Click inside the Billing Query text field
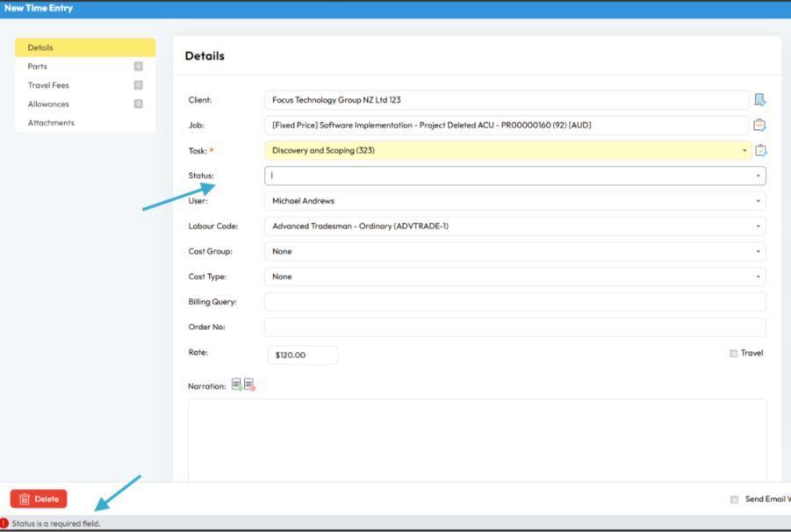The width and height of the screenshot is (791, 532). pyautogui.click(x=514, y=302)
